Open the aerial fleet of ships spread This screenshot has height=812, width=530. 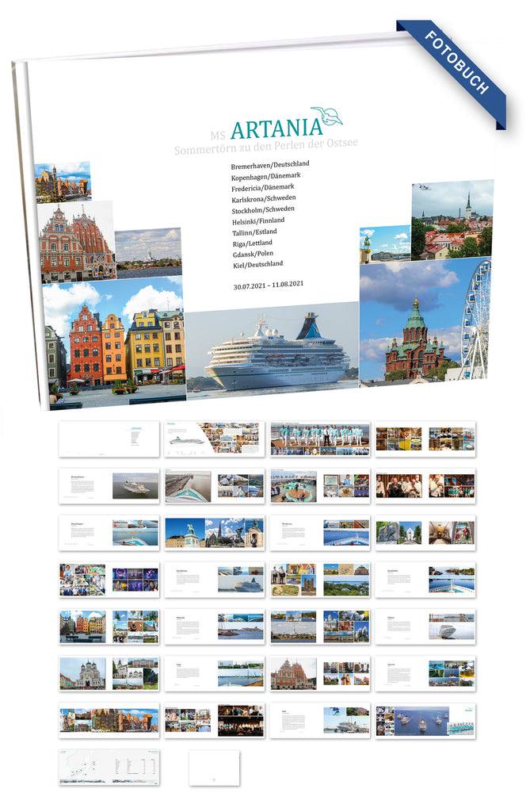pyautogui.click(x=425, y=720)
